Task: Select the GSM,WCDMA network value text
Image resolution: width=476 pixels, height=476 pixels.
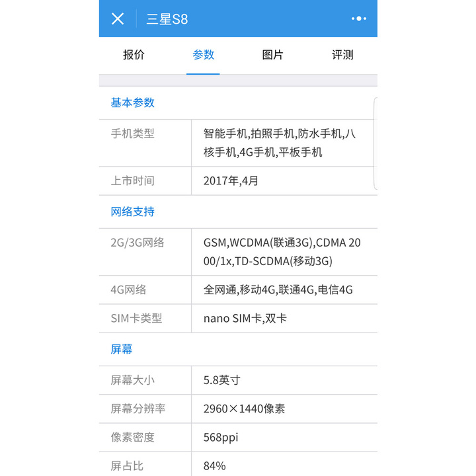Action: pyautogui.click(x=282, y=252)
